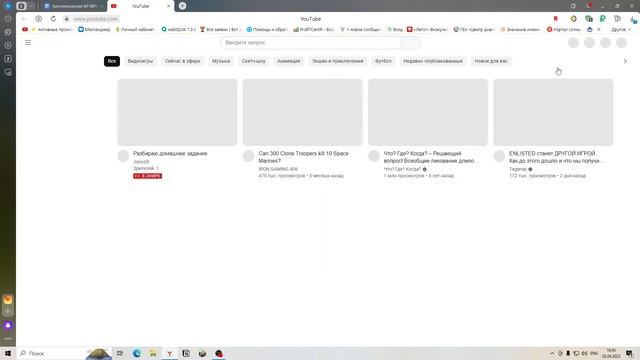This screenshot has height=360, width=640.
Task: Open the 'Все заявки' bookmark
Action: tap(220, 29)
